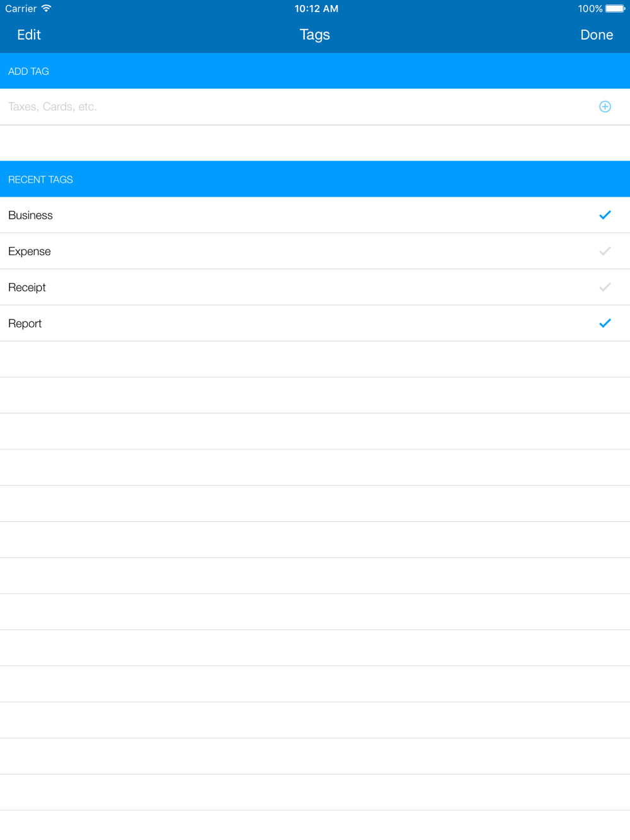This screenshot has width=630, height=840.
Task: Uncheck the Business tag checkmark
Action: click(x=605, y=215)
